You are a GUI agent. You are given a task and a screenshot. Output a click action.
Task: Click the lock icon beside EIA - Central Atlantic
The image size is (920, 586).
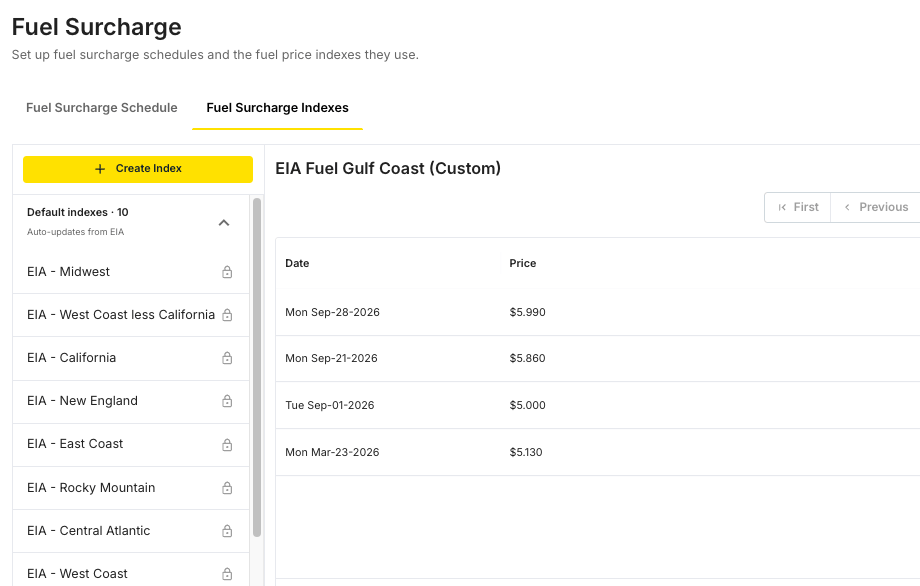coord(227,530)
